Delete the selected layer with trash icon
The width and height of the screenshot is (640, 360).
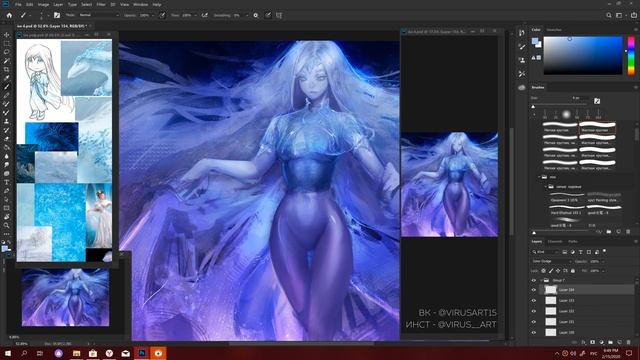pos(628,342)
